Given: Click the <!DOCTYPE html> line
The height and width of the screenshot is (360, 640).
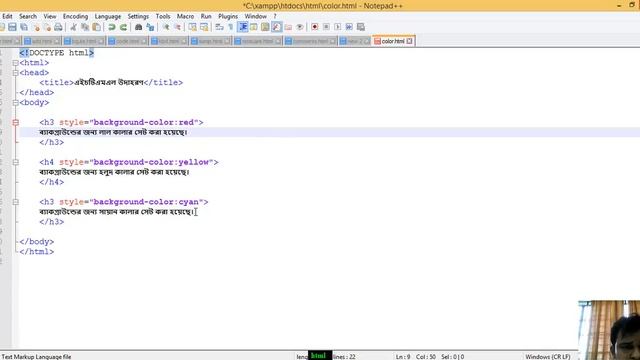Looking at the screenshot, I should (x=57, y=53).
